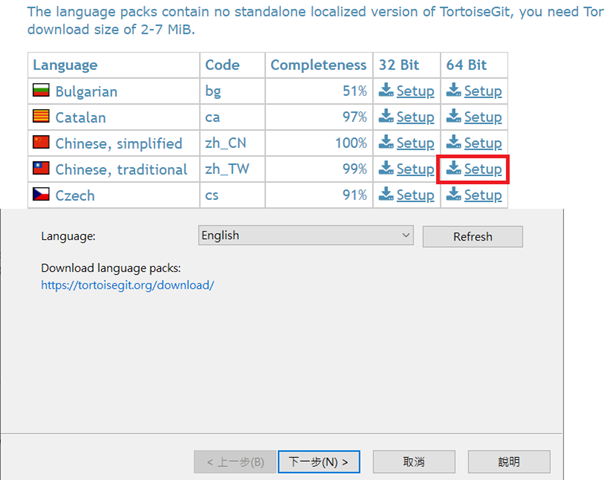Download Chinese traditional 64 Bit Setup

click(x=483, y=169)
